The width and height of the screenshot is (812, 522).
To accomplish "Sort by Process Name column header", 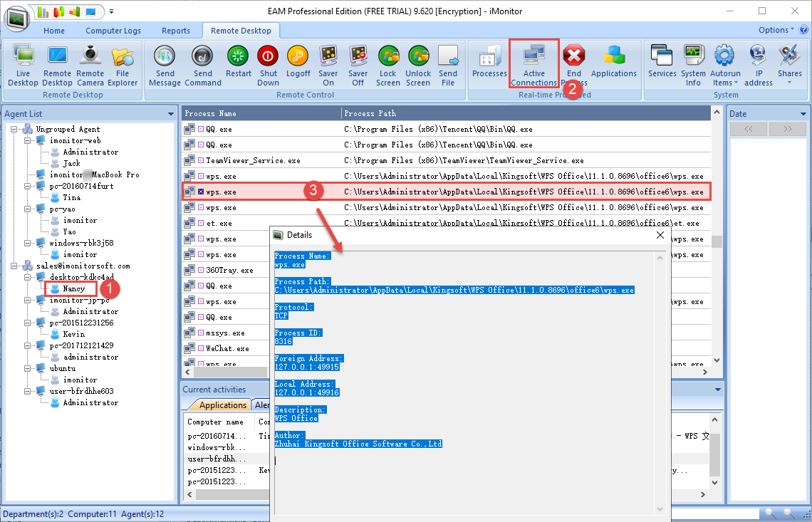I will coord(261,113).
